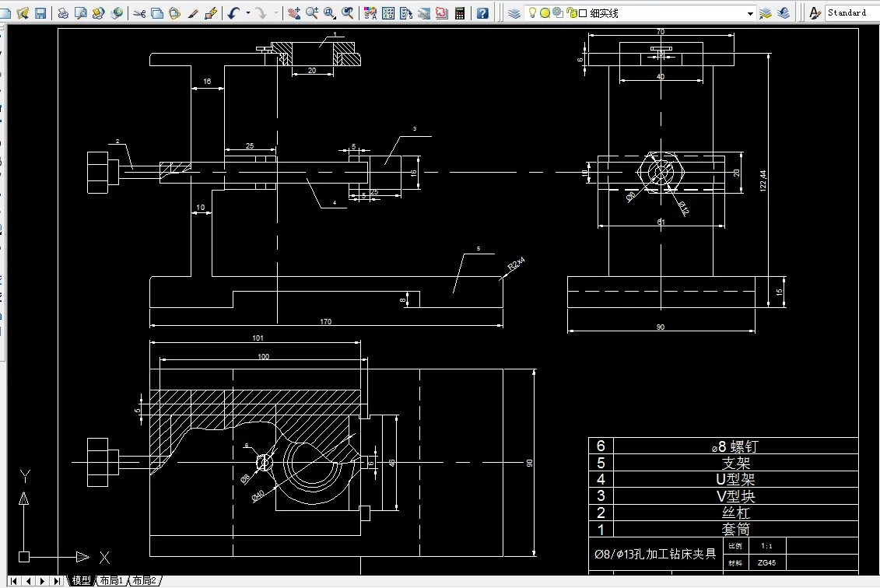Image resolution: width=880 pixels, height=588 pixels.
Task: Open a drawing file with the Open icon
Action: coord(23,13)
